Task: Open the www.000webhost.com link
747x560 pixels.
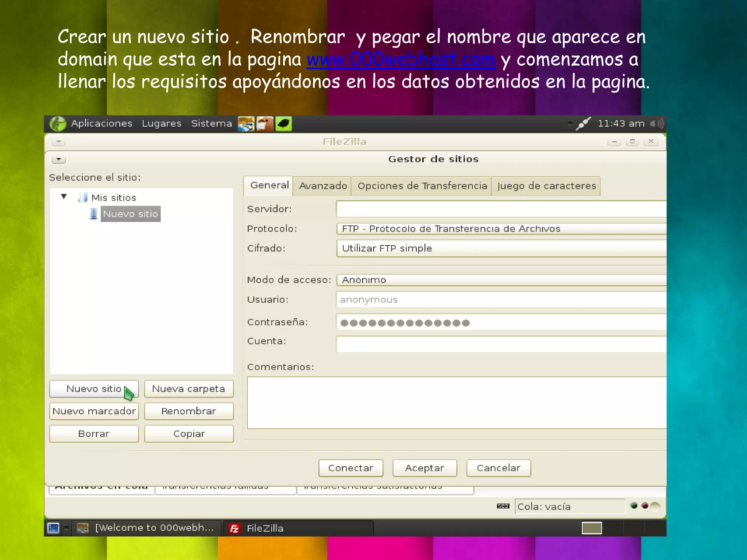Action: 401,59
